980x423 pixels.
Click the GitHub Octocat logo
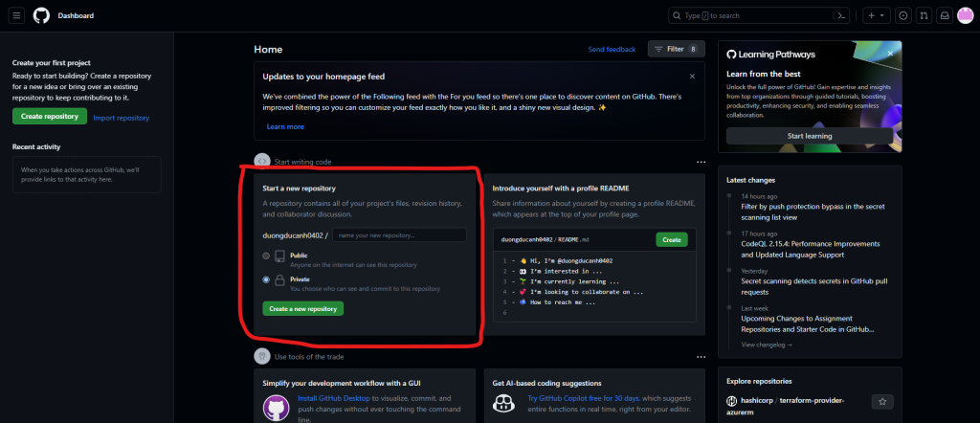pos(41,15)
